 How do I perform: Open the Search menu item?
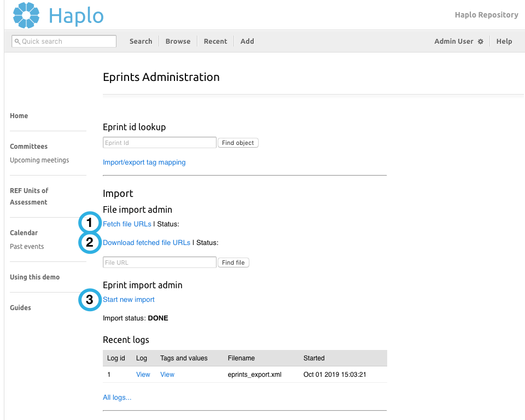(141, 41)
